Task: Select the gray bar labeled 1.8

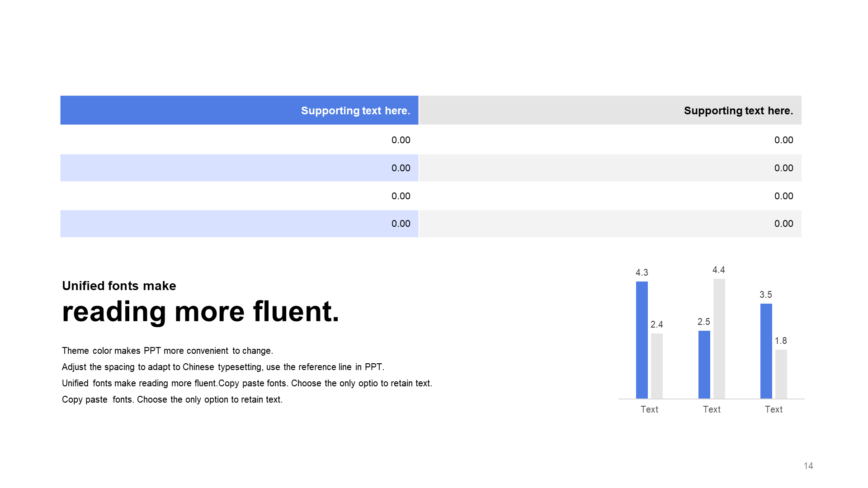Action: tap(781, 374)
